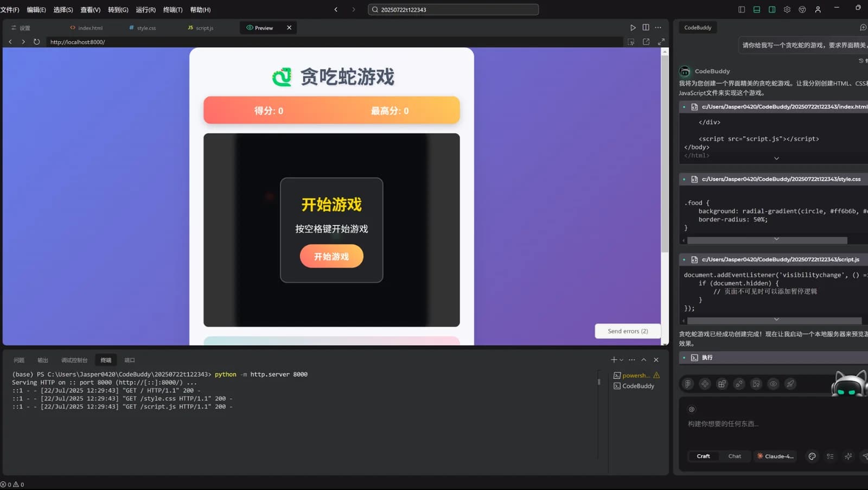Select the powershell terminal entry
Image resolution: width=868 pixels, height=490 pixels.
coord(636,376)
